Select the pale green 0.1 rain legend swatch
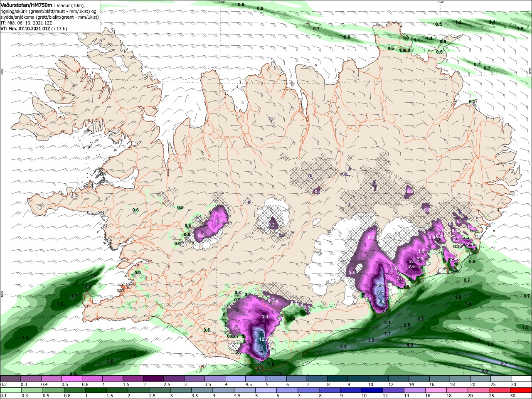Screen dimensions: 532x399 click(x=11, y=390)
